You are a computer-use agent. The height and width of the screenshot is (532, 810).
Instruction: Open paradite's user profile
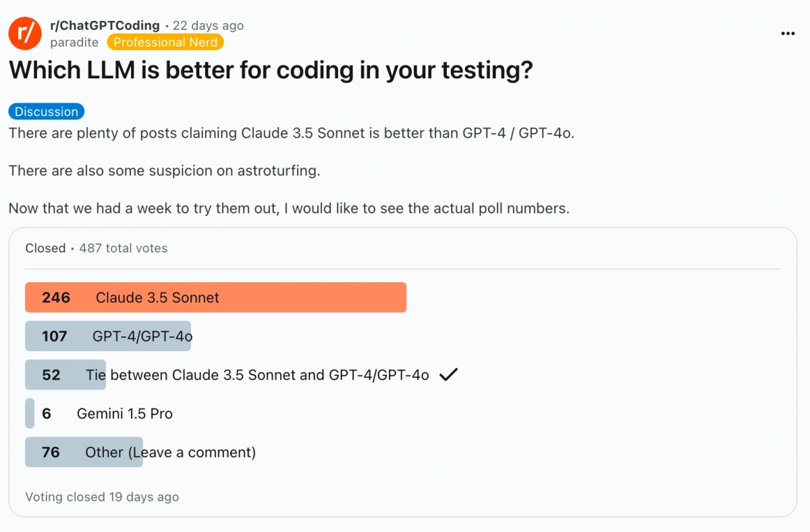tap(74, 43)
